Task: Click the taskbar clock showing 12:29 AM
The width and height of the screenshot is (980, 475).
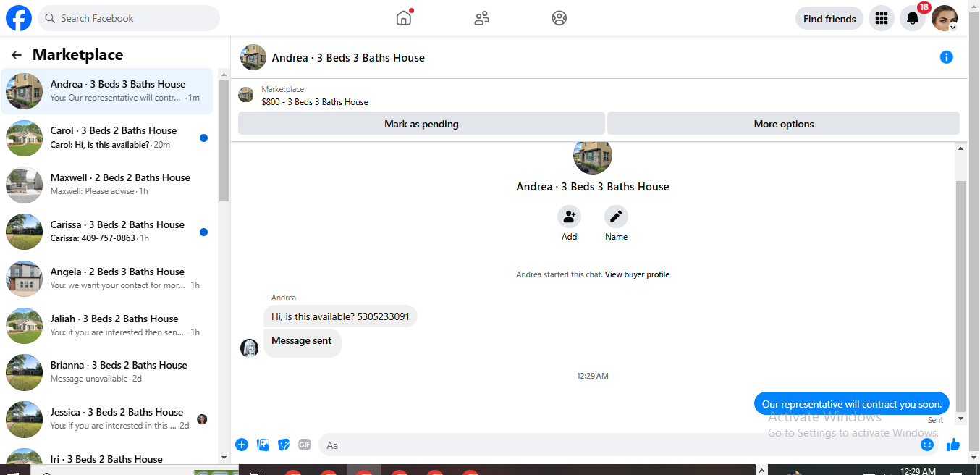Action: 918,471
